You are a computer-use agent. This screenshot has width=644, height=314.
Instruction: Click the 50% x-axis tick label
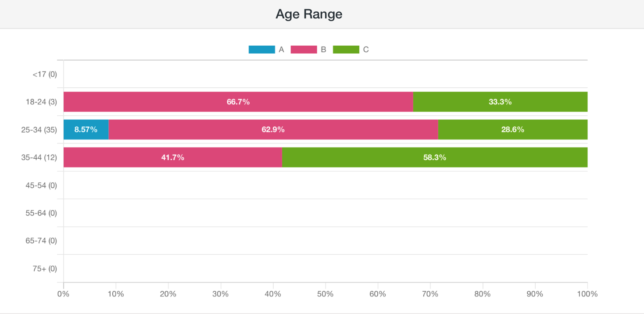(x=326, y=294)
